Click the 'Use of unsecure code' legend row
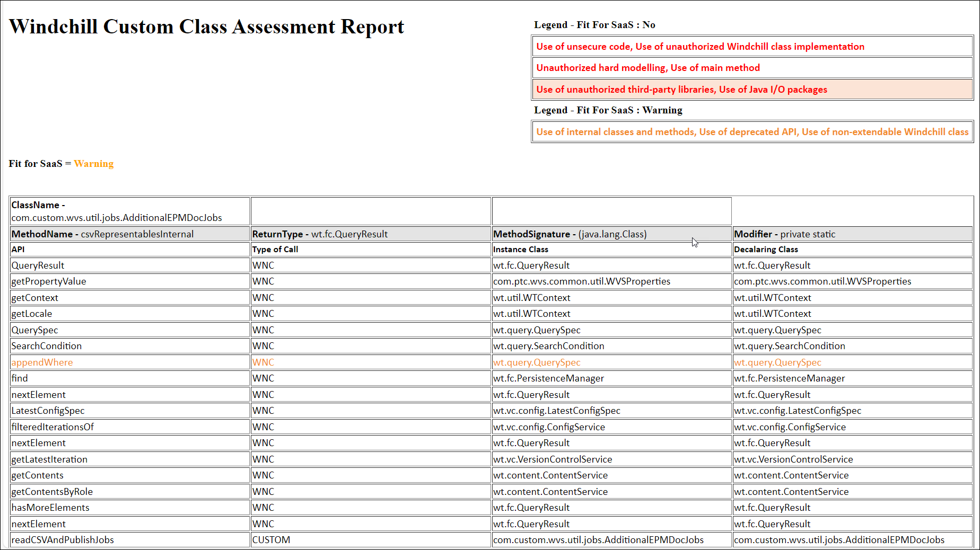 coord(752,47)
